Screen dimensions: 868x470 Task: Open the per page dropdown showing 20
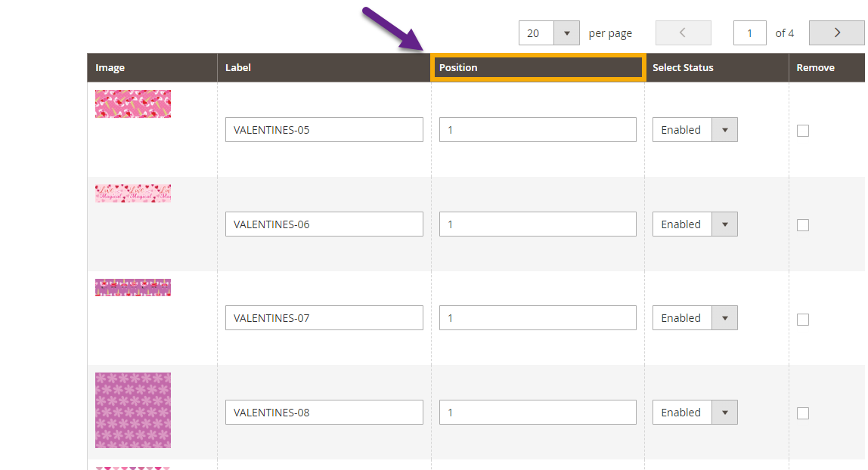point(568,32)
